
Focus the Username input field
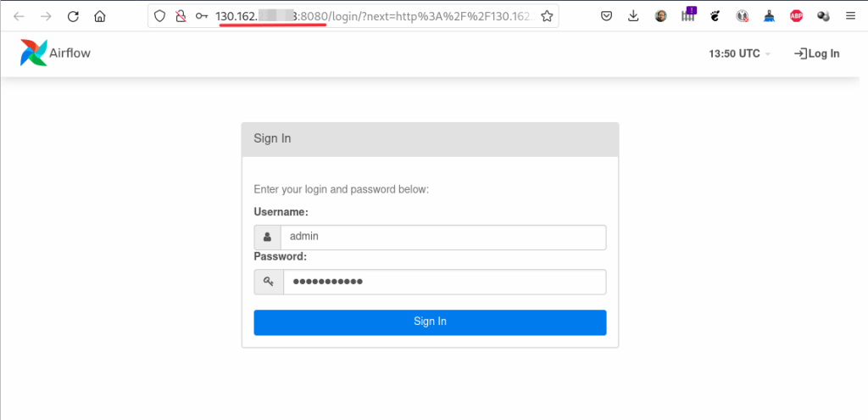click(x=442, y=238)
